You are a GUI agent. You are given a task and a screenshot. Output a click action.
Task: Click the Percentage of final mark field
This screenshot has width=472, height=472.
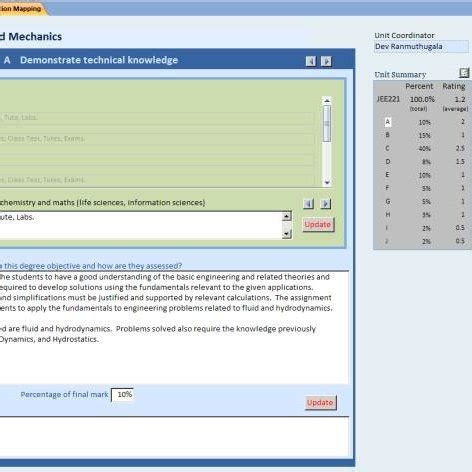click(123, 395)
